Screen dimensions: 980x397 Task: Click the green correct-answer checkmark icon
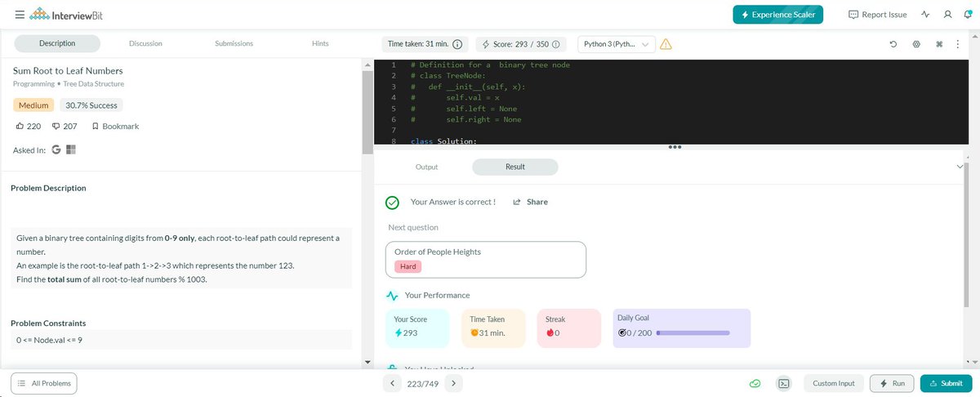pyautogui.click(x=392, y=203)
